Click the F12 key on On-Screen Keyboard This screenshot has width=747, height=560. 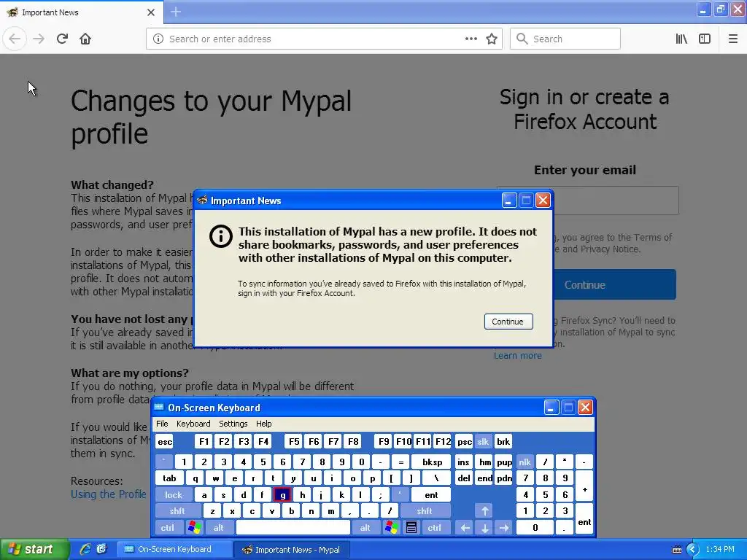(x=443, y=441)
